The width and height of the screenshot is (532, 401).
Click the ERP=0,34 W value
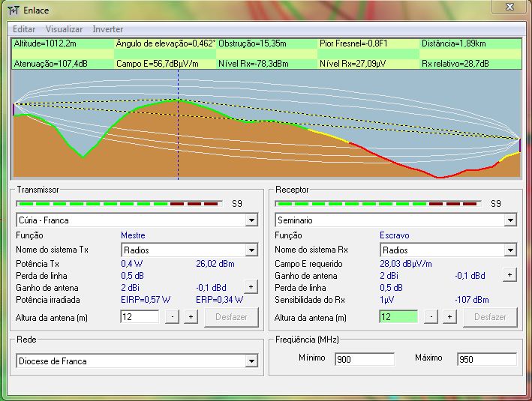pos(220,300)
